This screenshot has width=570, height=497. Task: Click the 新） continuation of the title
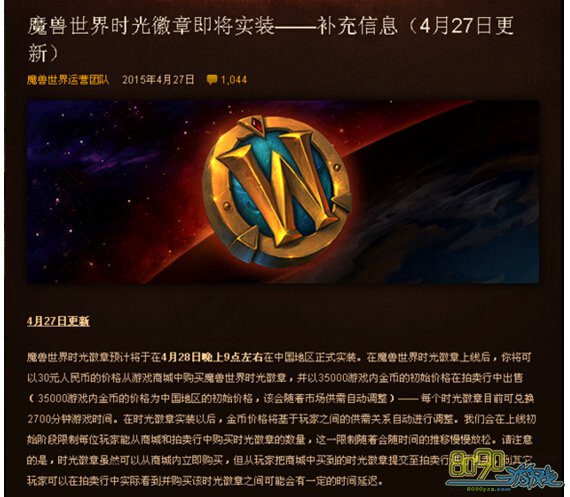(x=43, y=54)
